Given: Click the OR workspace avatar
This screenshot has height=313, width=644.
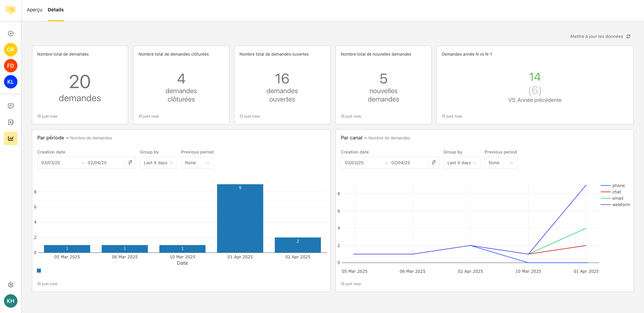Looking at the screenshot, I should [11, 50].
